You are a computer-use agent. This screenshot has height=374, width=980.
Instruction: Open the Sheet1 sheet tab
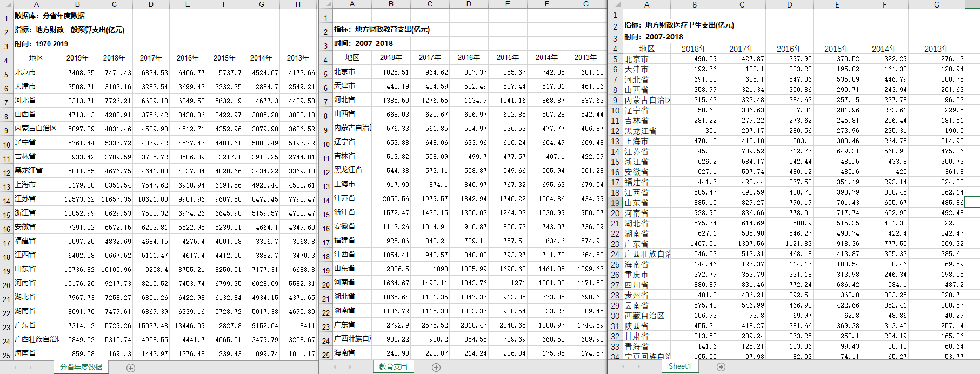click(679, 366)
